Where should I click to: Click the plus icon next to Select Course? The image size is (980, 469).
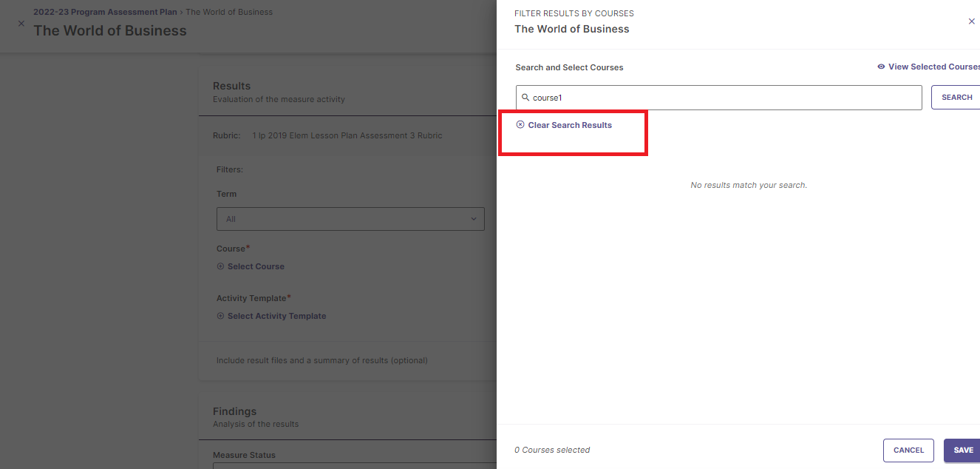(220, 266)
